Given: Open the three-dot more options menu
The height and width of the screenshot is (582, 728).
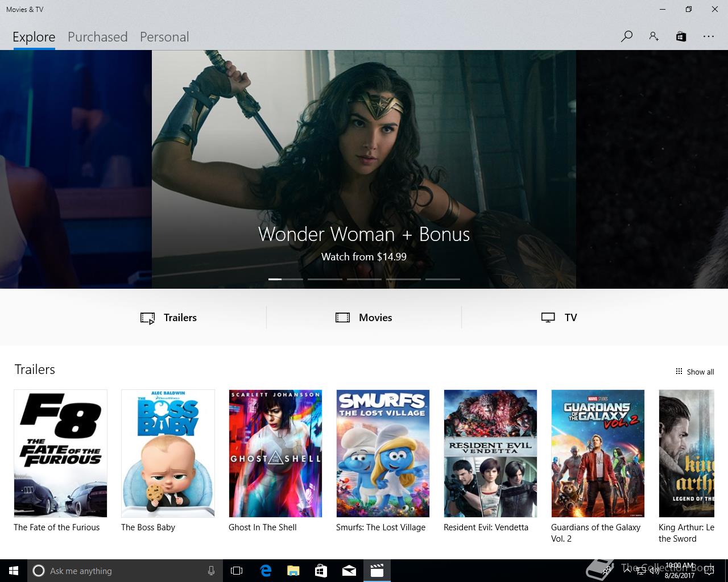Looking at the screenshot, I should (x=708, y=36).
